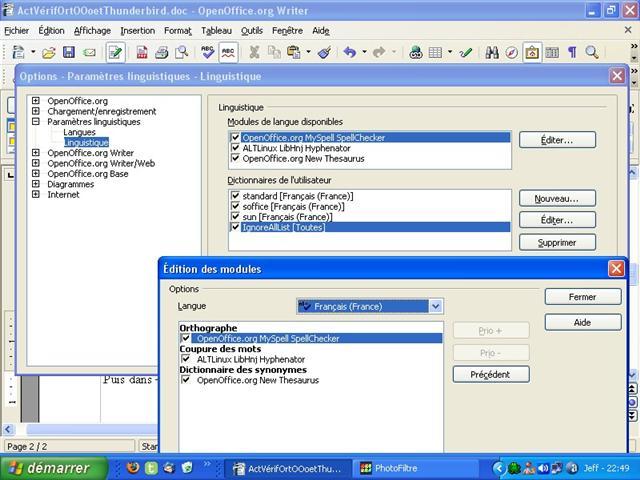The width and height of the screenshot is (640, 480).
Task: Collapse Paramètres linguistiques tree node
Action: (36, 121)
